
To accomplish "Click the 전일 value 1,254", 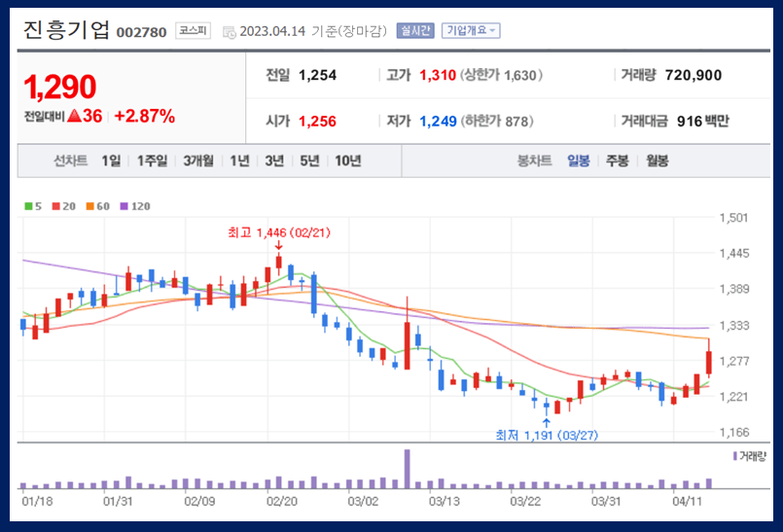I will [318, 76].
